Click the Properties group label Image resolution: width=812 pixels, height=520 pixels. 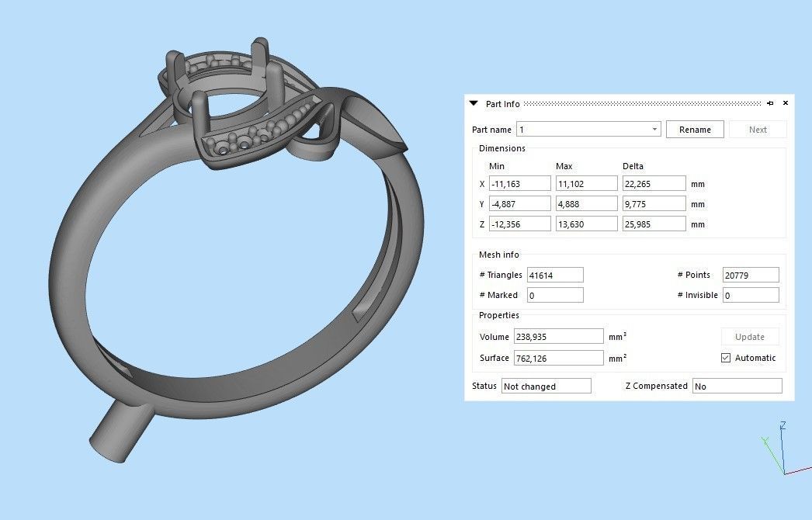click(498, 315)
